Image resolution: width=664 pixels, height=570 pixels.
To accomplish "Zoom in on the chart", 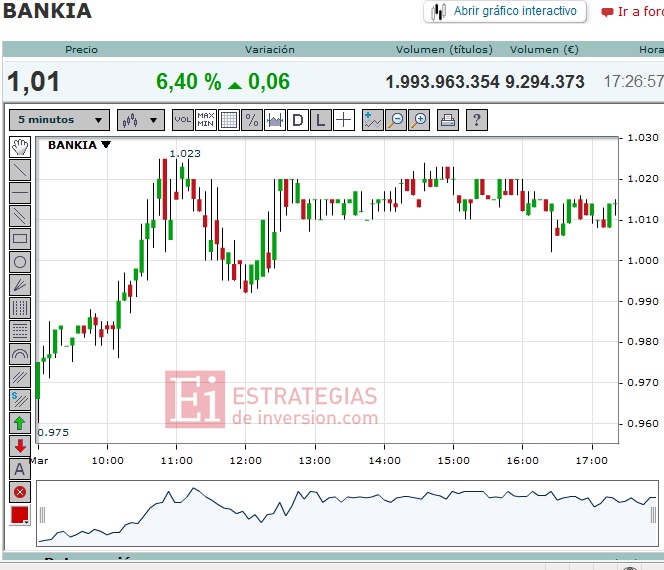I will pyautogui.click(x=419, y=120).
